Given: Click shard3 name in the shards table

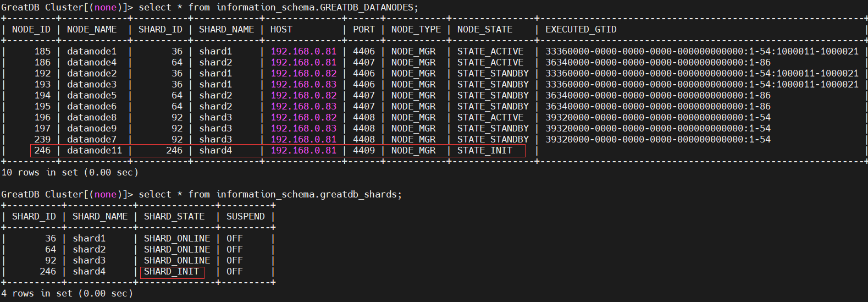Looking at the screenshot, I should tap(89, 261).
